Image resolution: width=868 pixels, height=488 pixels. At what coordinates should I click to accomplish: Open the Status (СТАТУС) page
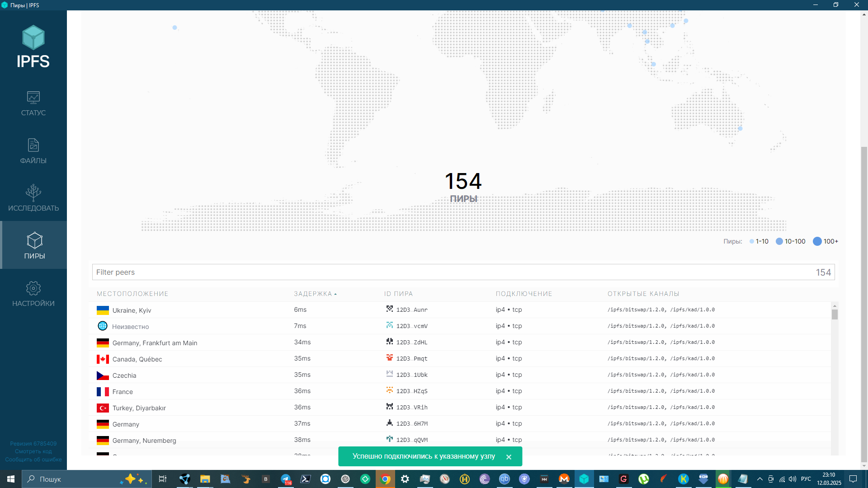coord(33,103)
